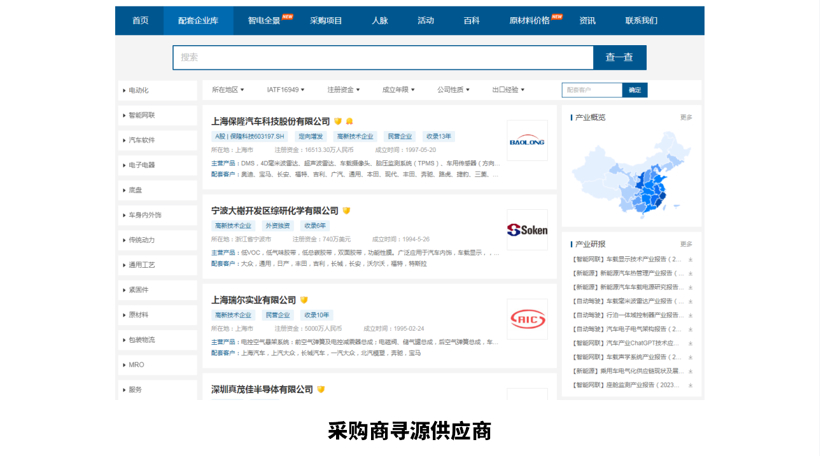Expand the 智能网联 sidebar category
The height and width of the screenshot is (456, 820).
[158, 115]
